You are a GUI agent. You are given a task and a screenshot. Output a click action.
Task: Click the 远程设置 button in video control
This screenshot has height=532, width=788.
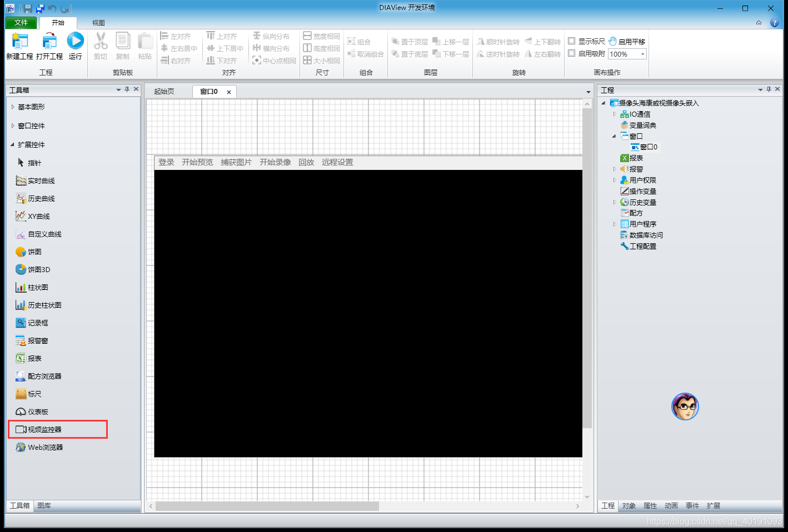point(337,162)
